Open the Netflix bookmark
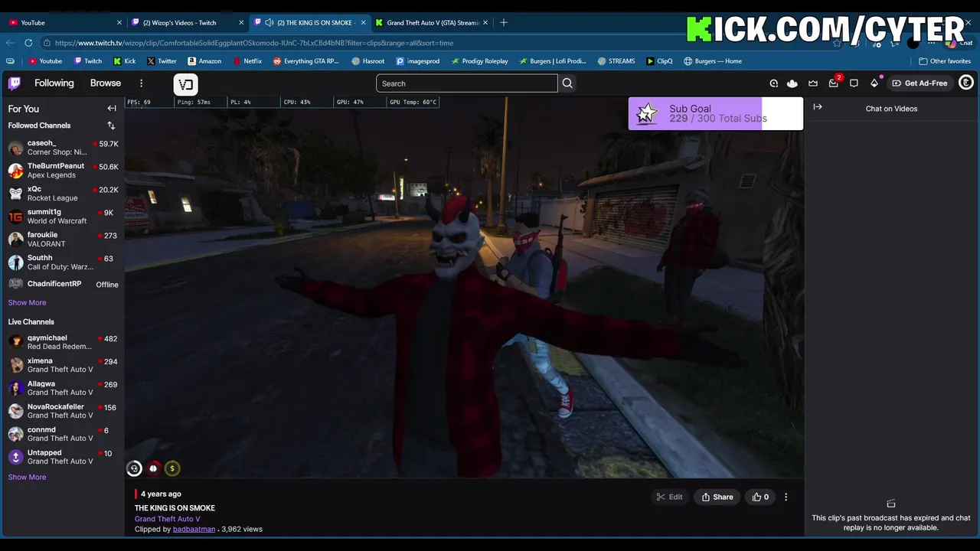The image size is (980, 551). pyautogui.click(x=247, y=61)
